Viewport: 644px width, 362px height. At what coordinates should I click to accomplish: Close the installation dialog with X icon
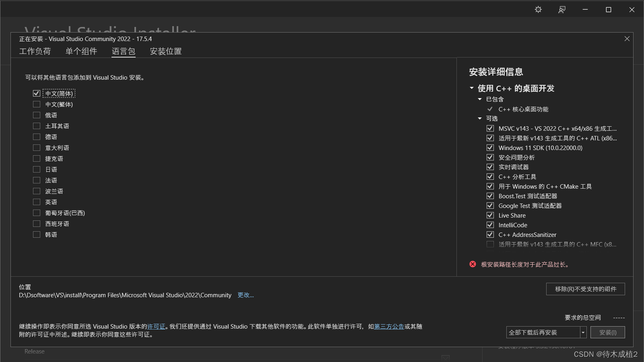pos(627,39)
